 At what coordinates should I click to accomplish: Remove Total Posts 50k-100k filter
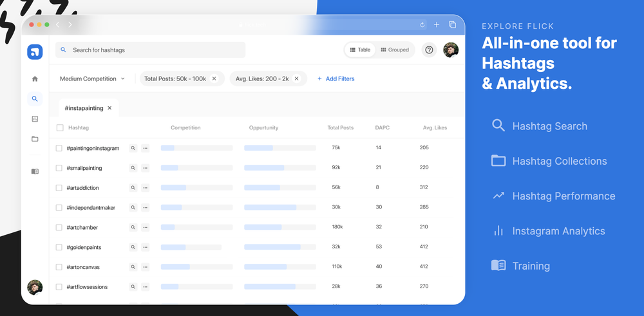coord(214,79)
